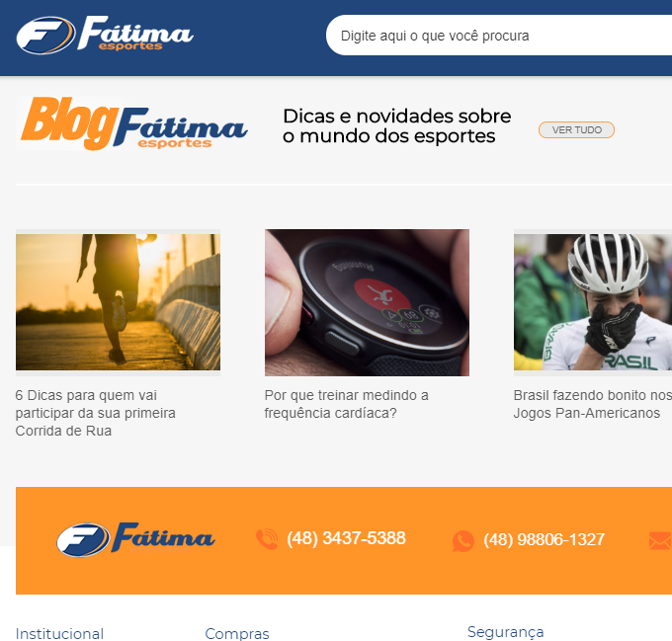This screenshot has height=641, width=672.
Task: Focus the 'Digite aqui o que você procura' search box
Action: tap(499, 36)
